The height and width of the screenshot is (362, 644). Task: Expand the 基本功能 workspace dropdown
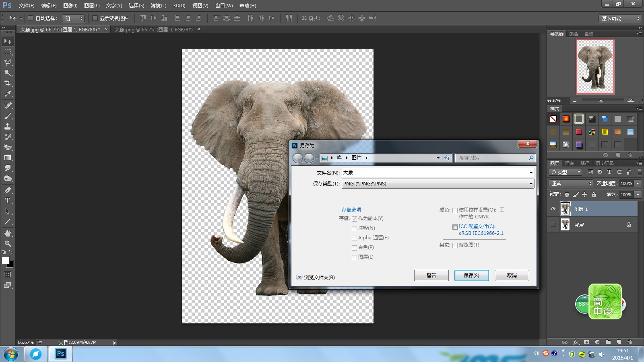coord(619,19)
